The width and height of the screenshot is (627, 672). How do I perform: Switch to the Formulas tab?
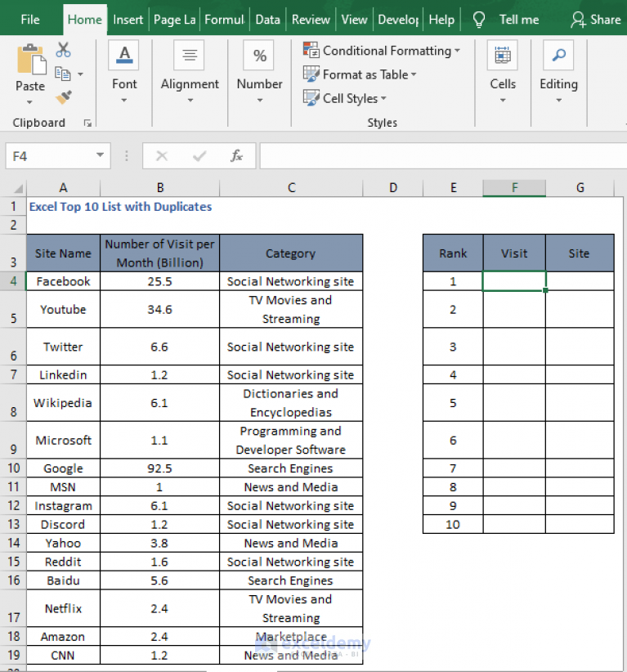(x=225, y=20)
